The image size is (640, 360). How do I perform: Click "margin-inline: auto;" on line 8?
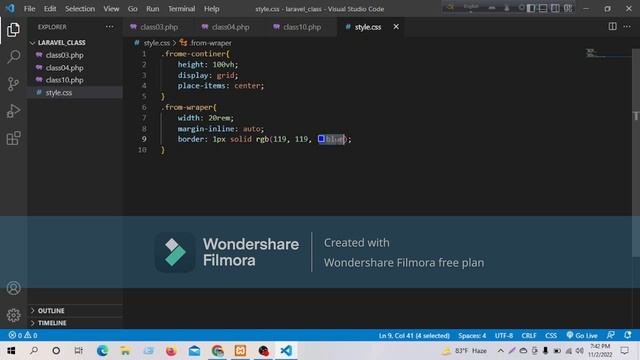tap(221, 129)
